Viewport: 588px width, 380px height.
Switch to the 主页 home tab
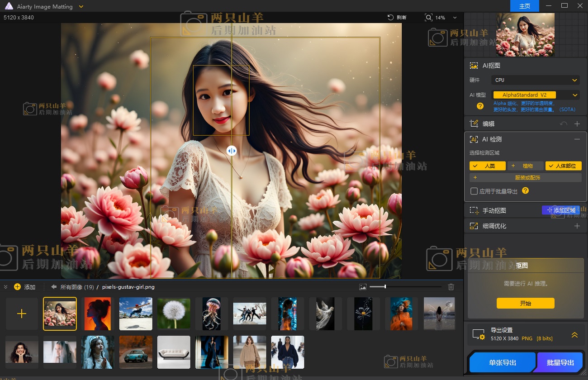point(525,6)
